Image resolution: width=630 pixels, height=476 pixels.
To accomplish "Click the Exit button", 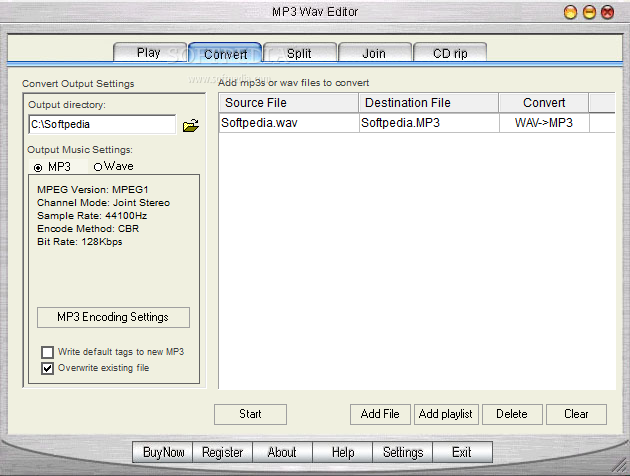I will point(462,452).
